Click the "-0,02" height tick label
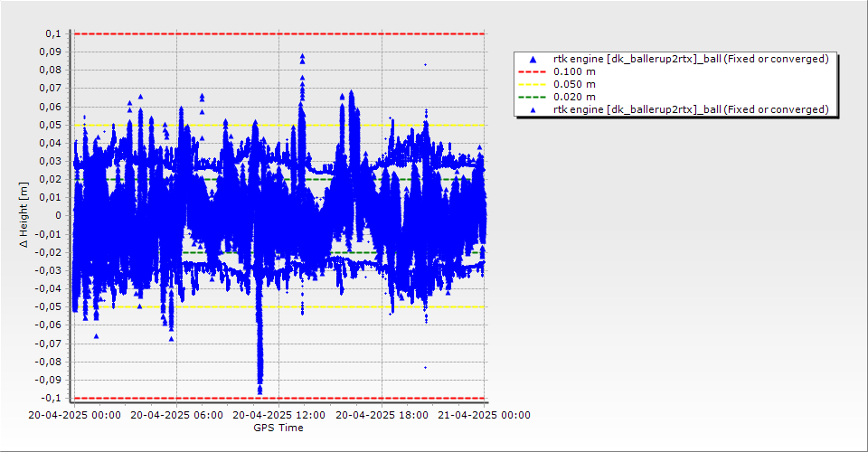The width and height of the screenshot is (868, 452). tap(49, 252)
